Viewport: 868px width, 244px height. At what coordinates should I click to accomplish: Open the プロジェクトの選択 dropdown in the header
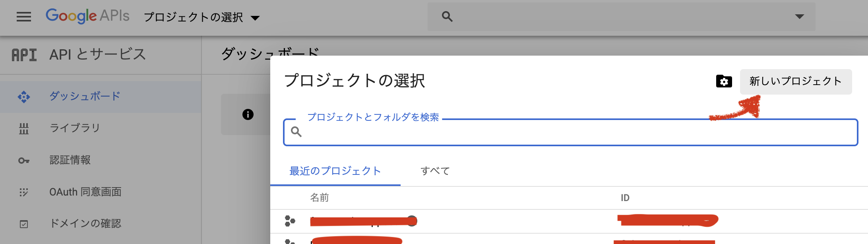(200, 17)
